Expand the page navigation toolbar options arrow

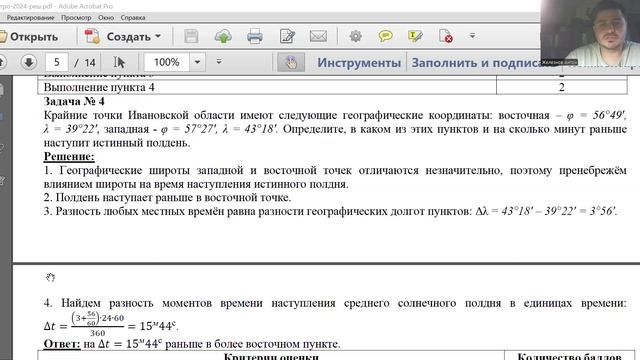point(219,62)
